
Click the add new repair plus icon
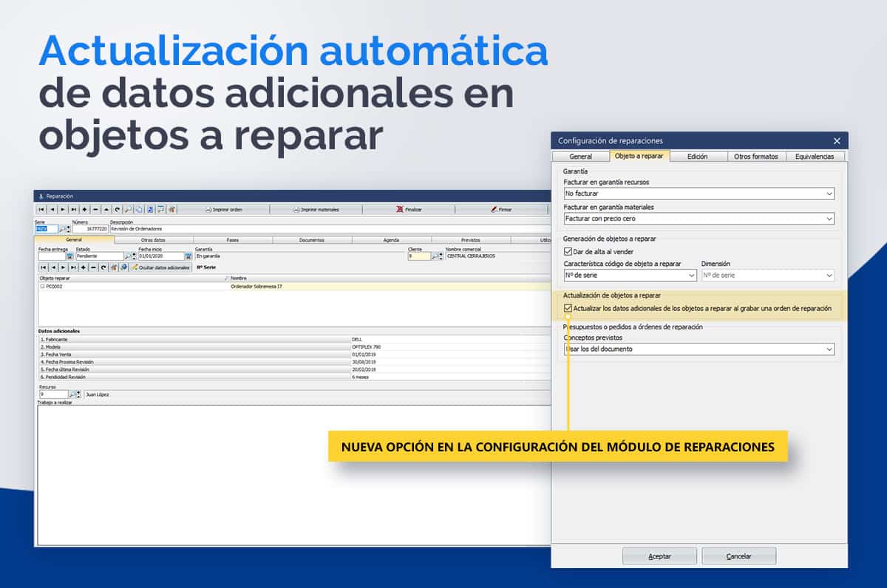[x=85, y=210]
